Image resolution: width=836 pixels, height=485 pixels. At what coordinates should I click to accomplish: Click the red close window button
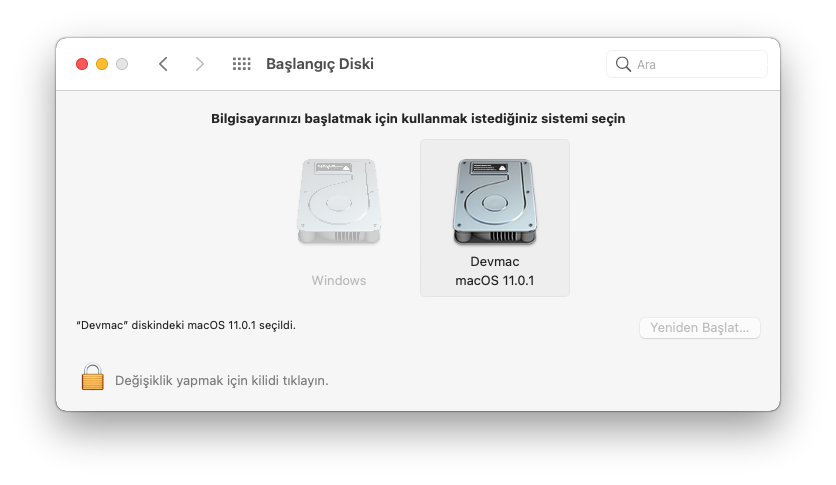coord(82,64)
